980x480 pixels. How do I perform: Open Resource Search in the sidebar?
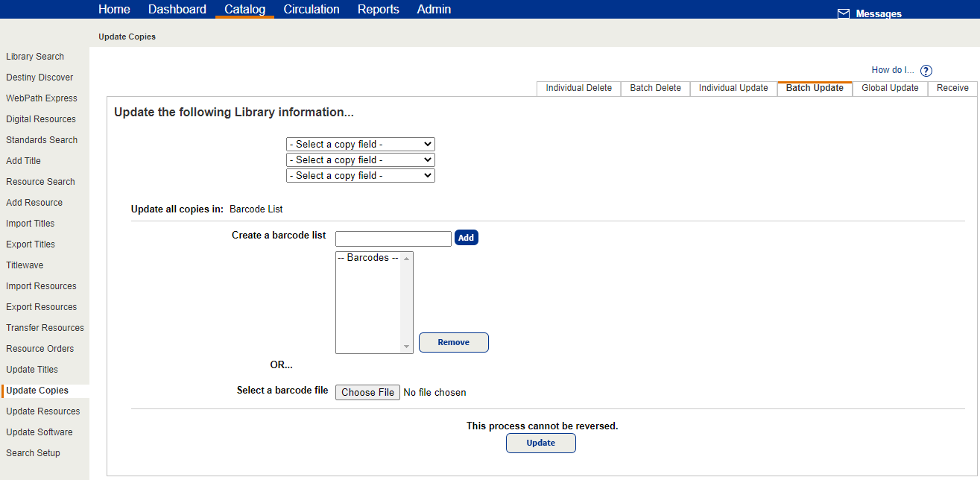[x=40, y=182]
